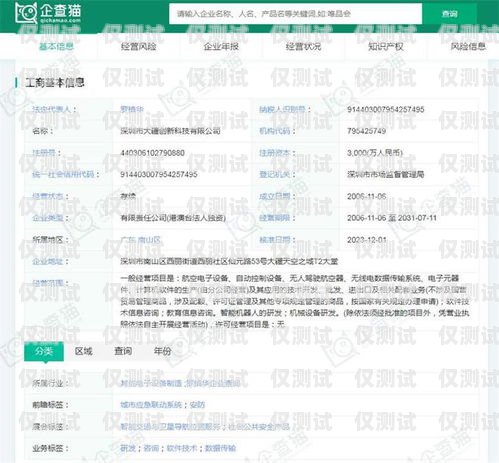Select founding date 2006-11-06

[367, 196]
